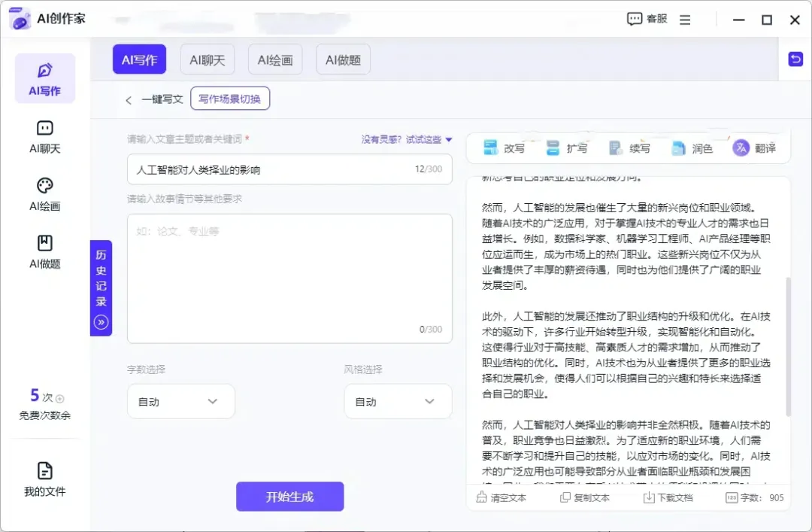Click 复制文本 to copy the output
Image resolution: width=812 pixels, height=532 pixels.
(584, 497)
